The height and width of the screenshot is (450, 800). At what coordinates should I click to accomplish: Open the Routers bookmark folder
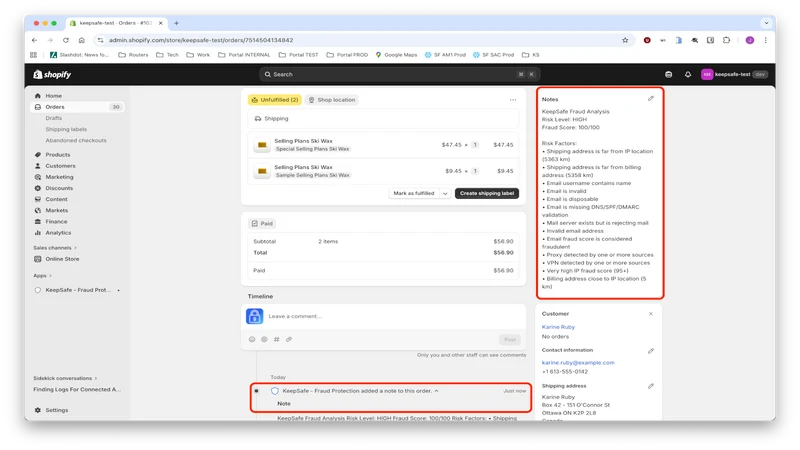coord(133,55)
